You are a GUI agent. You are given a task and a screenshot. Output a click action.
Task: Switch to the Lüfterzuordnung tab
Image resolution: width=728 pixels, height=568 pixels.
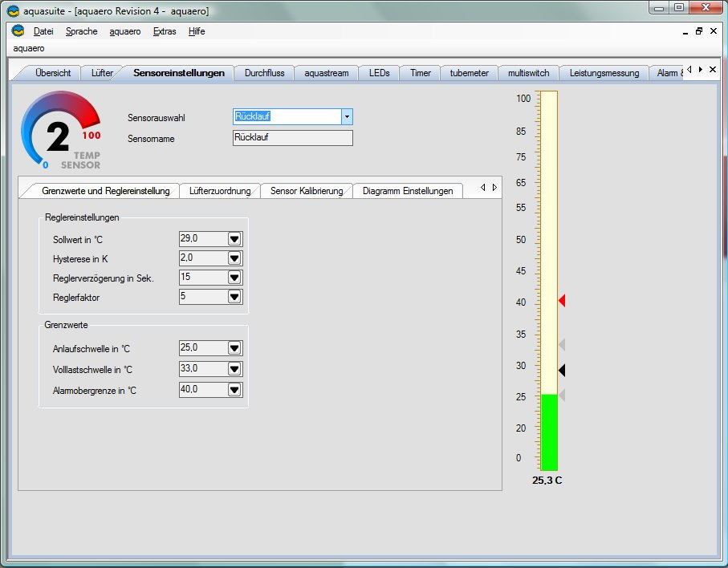220,191
